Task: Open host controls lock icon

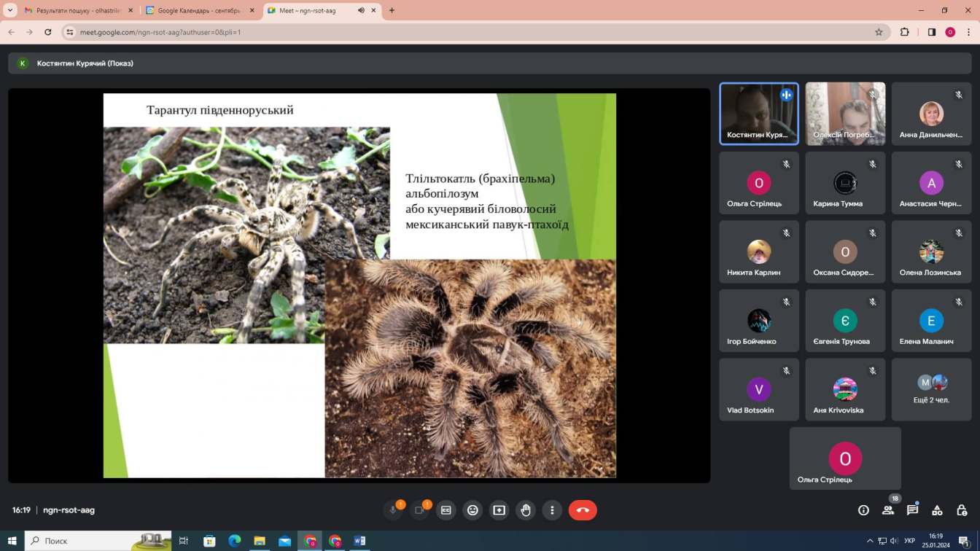Action: click(962, 510)
